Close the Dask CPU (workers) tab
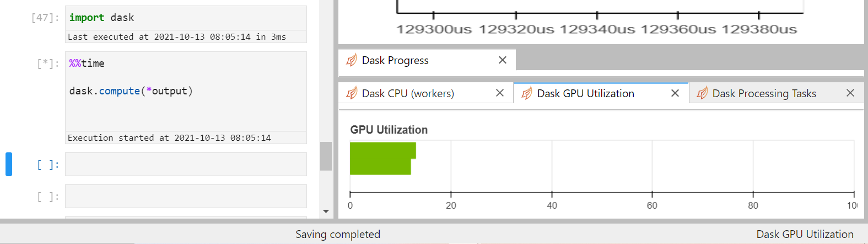 point(500,93)
